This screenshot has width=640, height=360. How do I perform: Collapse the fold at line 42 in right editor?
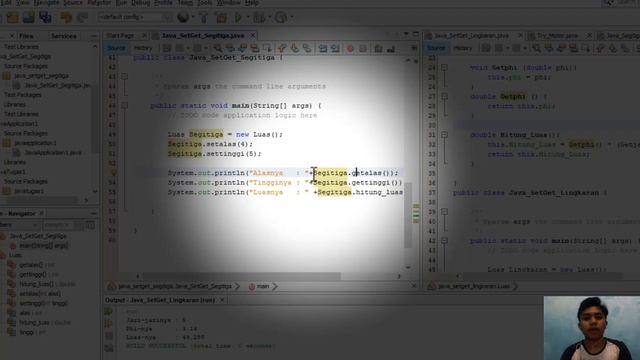(444, 241)
